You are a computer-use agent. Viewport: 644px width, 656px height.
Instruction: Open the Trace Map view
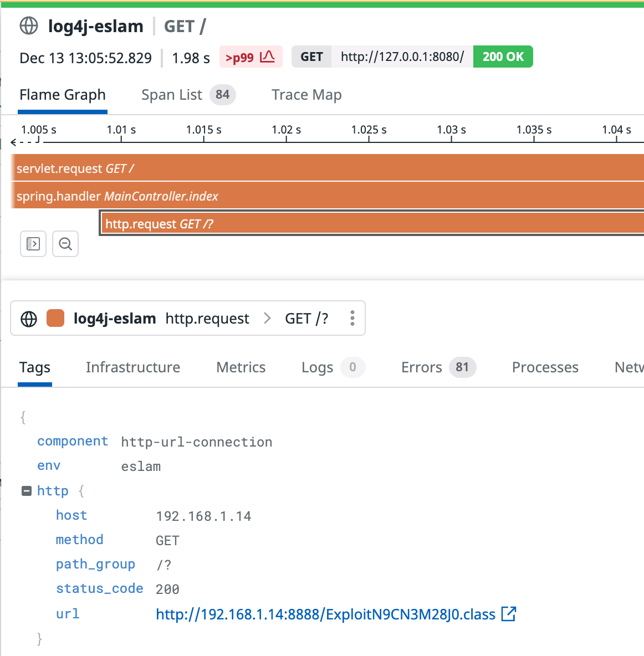click(306, 95)
